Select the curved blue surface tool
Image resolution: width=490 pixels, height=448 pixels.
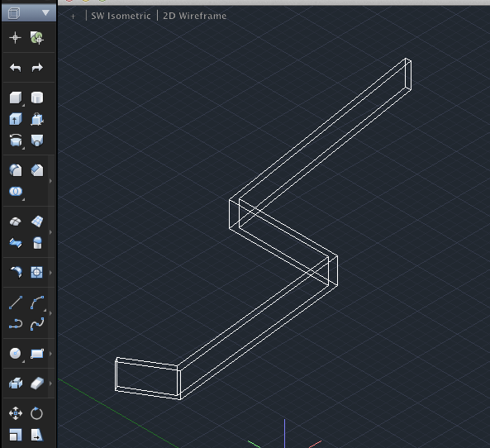click(16, 272)
